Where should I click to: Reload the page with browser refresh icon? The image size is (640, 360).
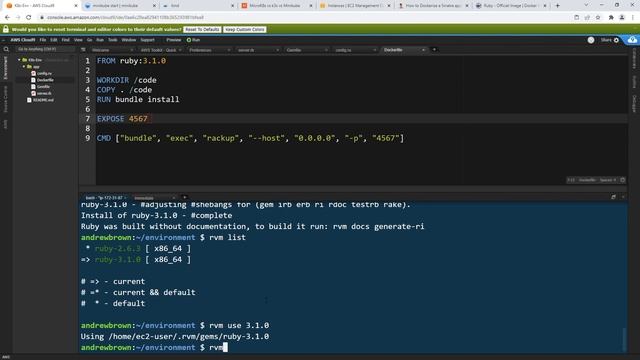[x=29, y=18]
